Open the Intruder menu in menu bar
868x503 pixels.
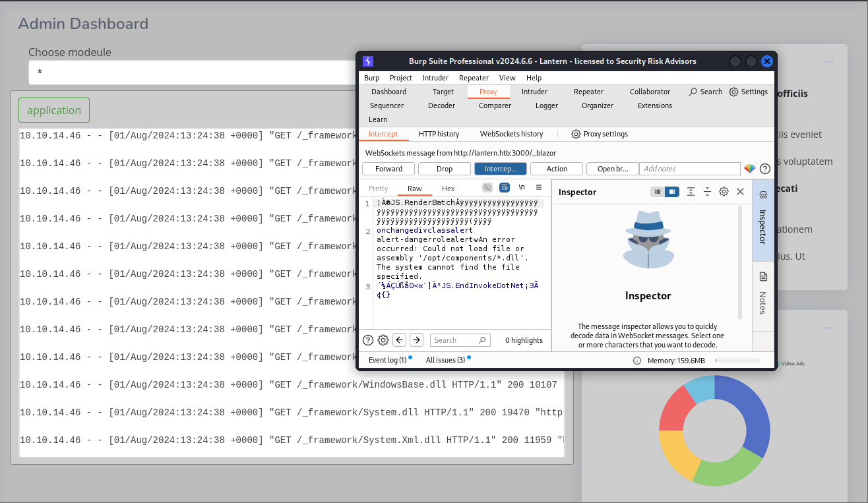pyautogui.click(x=435, y=78)
